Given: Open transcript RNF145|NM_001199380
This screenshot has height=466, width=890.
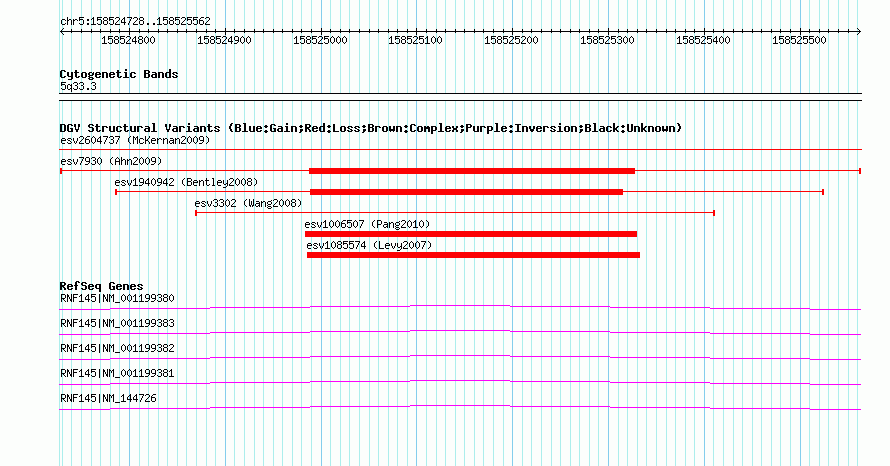Looking at the screenshot, I should click(x=117, y=298).
